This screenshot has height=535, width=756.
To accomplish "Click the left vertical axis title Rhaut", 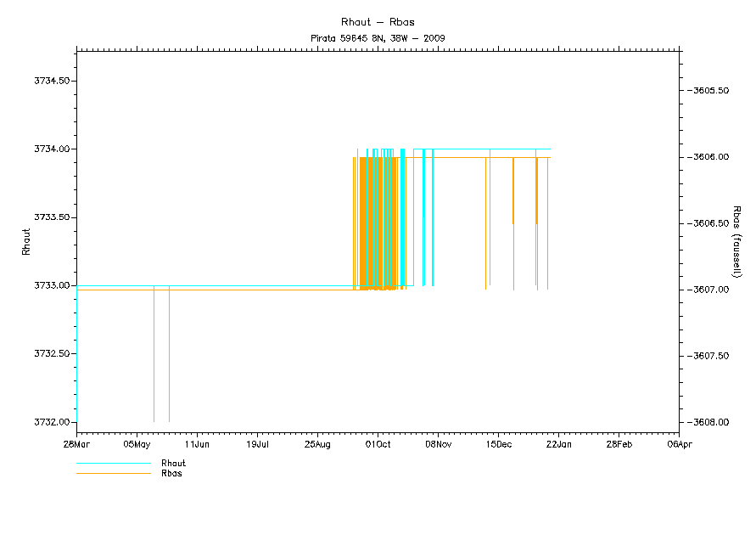I will coord(26,245).
